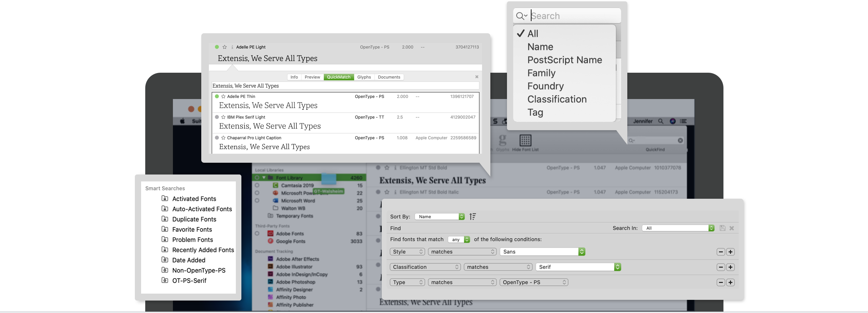868x313 pixels.
Task: Open Siri from the macOS menu bar
Action: point(672,121)
